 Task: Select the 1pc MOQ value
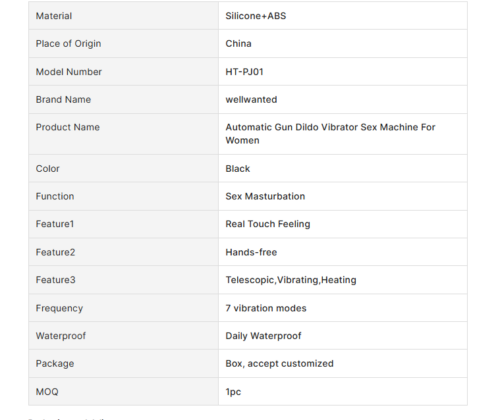pos(233,392)
